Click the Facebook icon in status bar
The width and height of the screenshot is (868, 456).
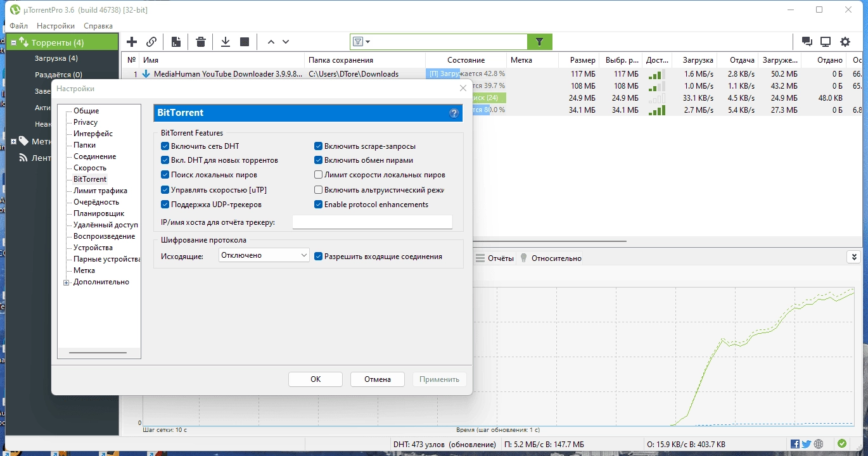pos(795,444)
